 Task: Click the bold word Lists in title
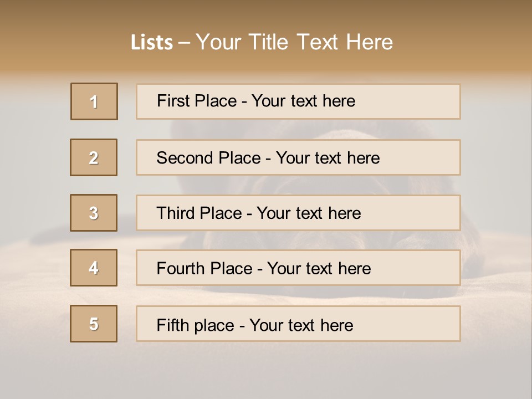click(x=152, y=43)
